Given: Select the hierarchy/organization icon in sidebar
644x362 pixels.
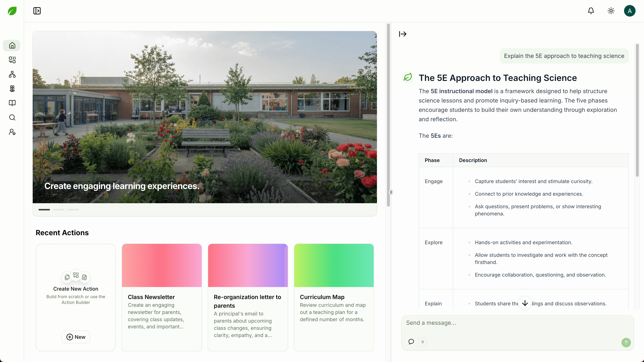Looking at the screenshot, I should coord(12,74).
